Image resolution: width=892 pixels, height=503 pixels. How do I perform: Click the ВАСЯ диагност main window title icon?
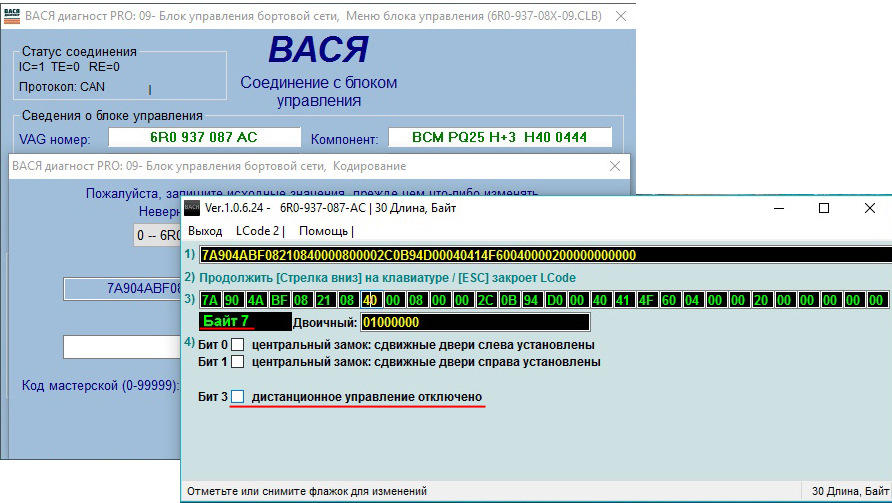tap(11, 16)
